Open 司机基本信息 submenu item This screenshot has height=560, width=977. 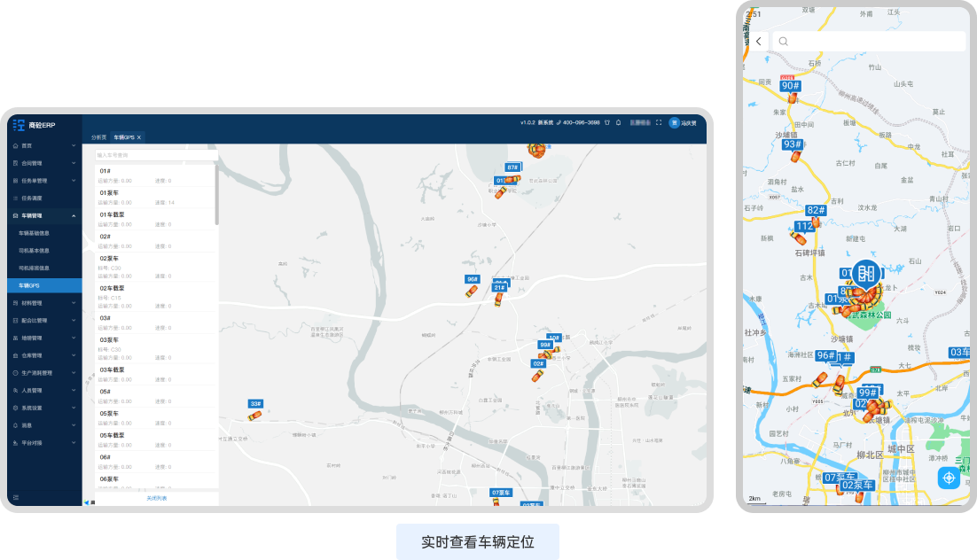(34, 251)
